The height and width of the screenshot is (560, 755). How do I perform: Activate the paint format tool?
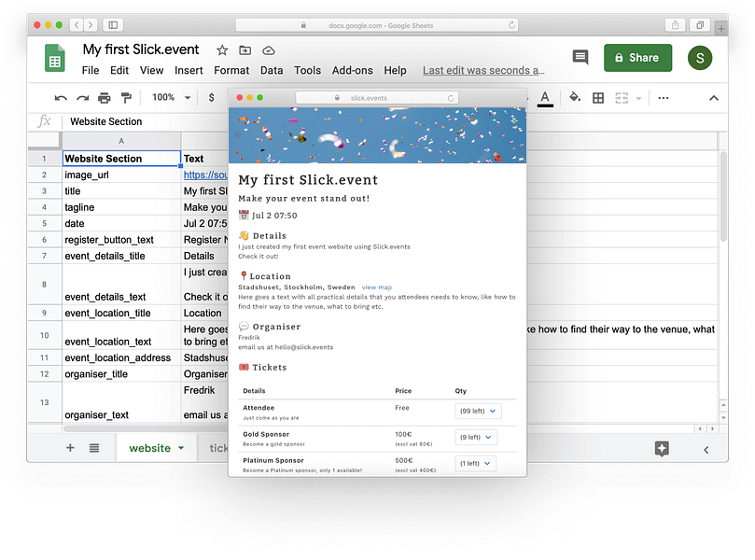coord(126,98)
